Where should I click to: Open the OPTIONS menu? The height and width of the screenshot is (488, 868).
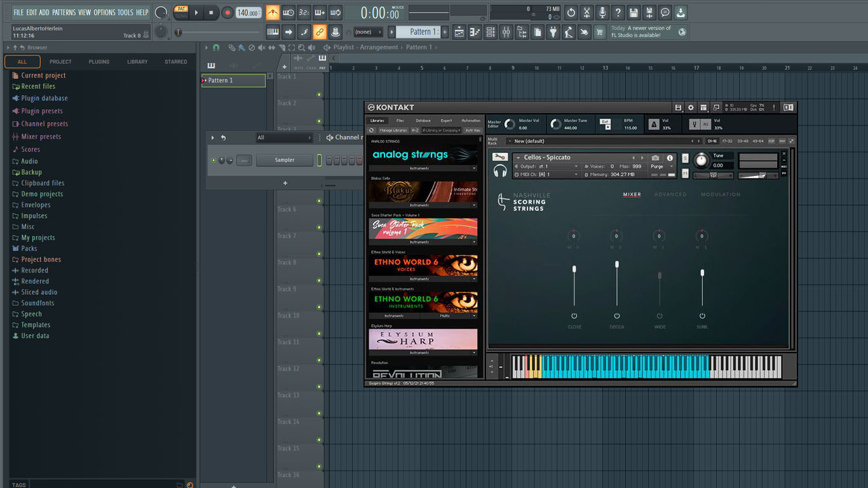[x=105, y=12]
